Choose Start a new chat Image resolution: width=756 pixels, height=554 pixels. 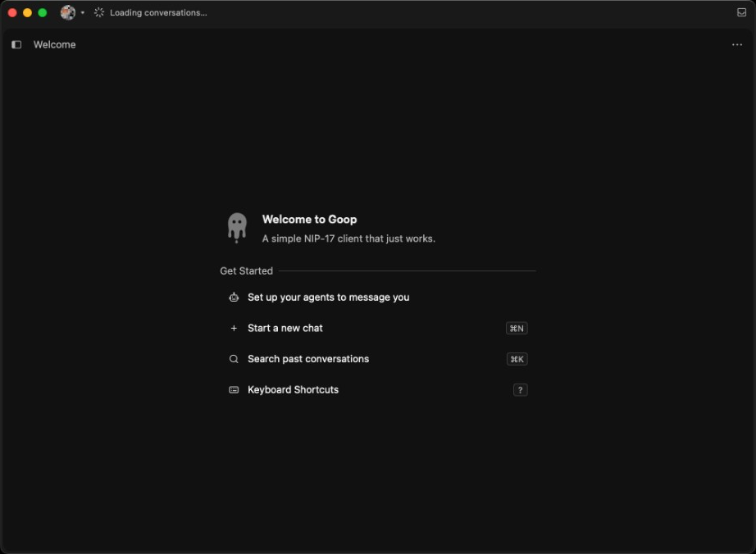(x=378, y=328)
